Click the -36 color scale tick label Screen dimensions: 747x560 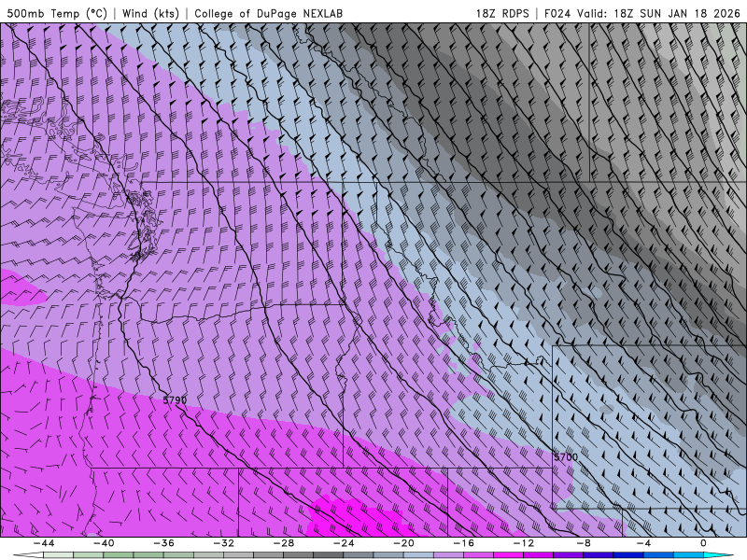pyautogui.click(x=163, y=543)
